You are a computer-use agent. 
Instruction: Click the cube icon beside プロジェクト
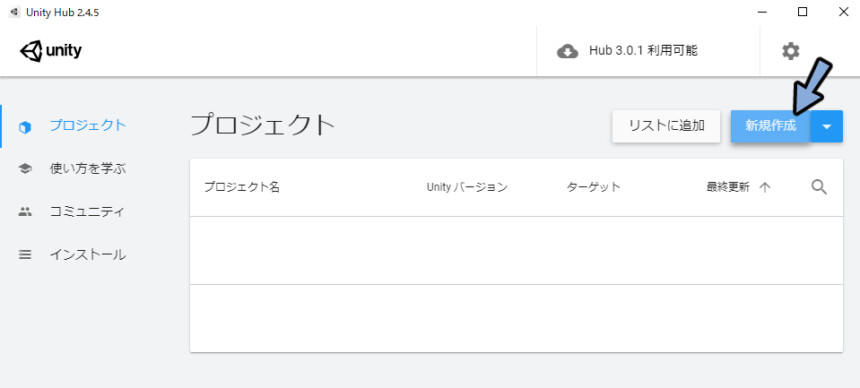click(25, 127)
